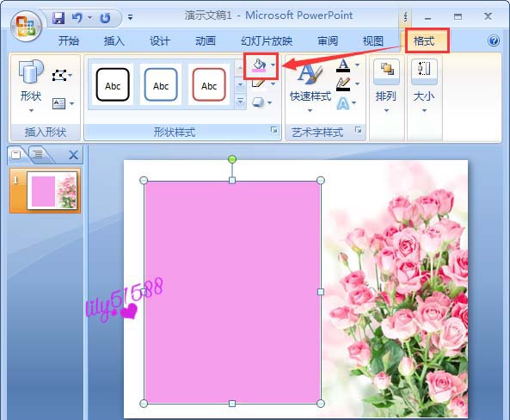Apply the black outline Abc shape style

113,84
